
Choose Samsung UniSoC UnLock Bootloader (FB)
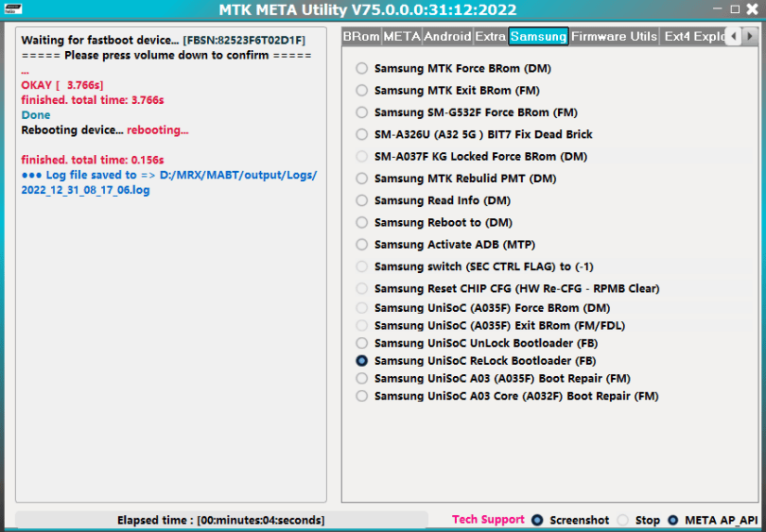[x=362, y=343]
